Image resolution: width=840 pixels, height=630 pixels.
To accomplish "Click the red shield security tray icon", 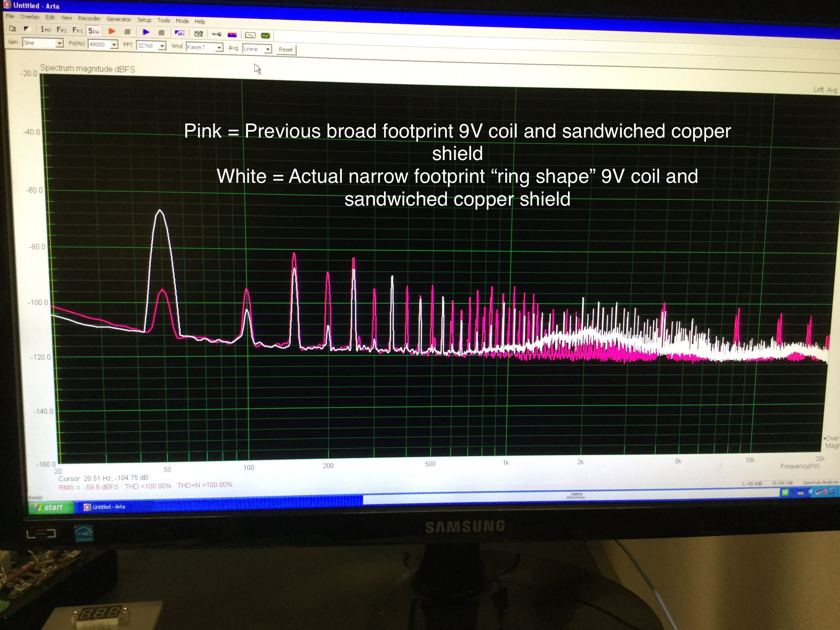I will pyautogui.click(x=825, y=492).
